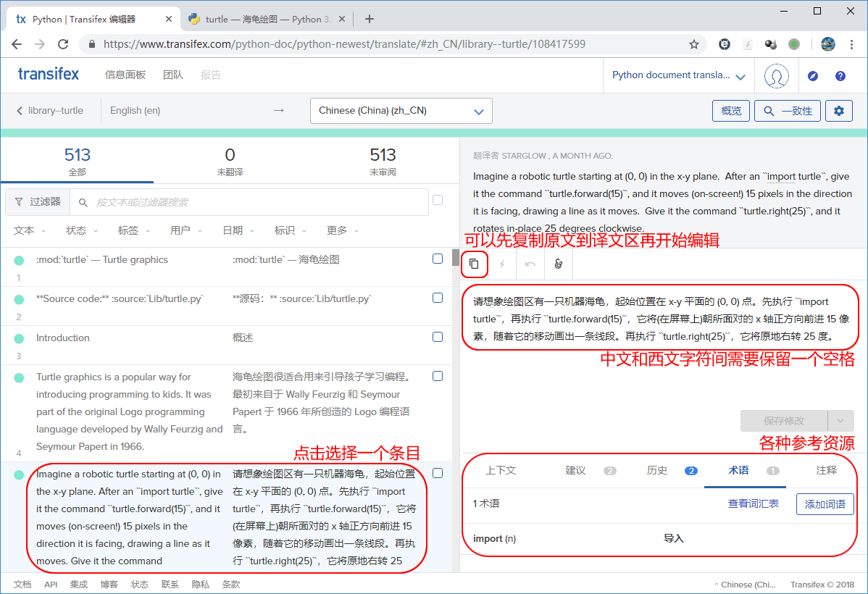Click the 添加词语 button
The image size is (868, 594).
[x=825, y=504]
